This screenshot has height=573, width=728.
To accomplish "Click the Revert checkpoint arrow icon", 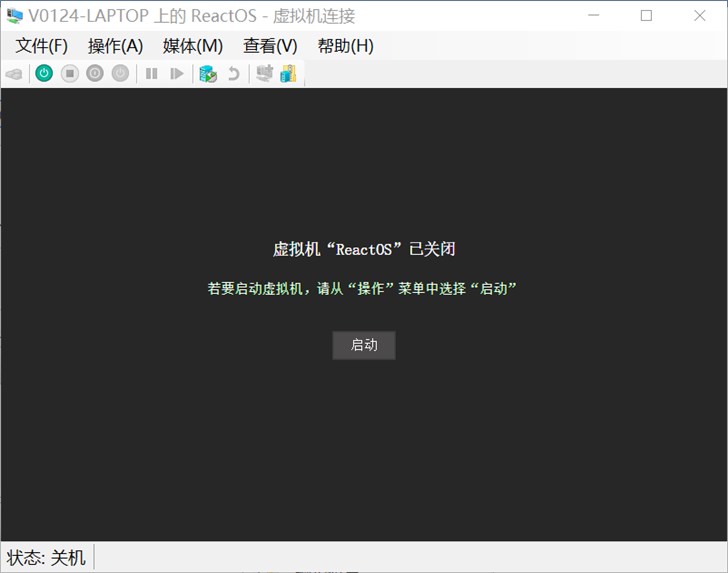I will (234, 74).
